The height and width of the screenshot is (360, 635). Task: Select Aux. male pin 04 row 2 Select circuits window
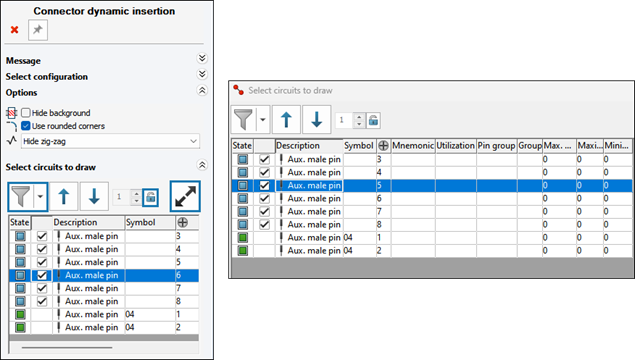(432, 250)
